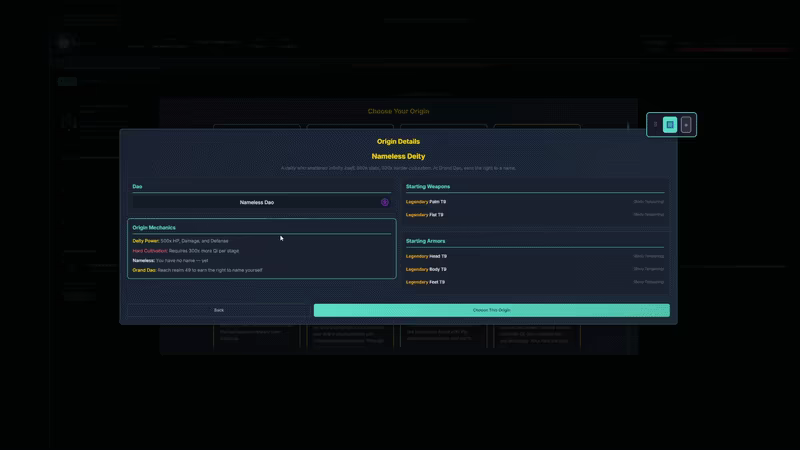This screenshot has width=800, height=450.
Task: Click the Grand Dao mechanic line
Action: point(197,270)
